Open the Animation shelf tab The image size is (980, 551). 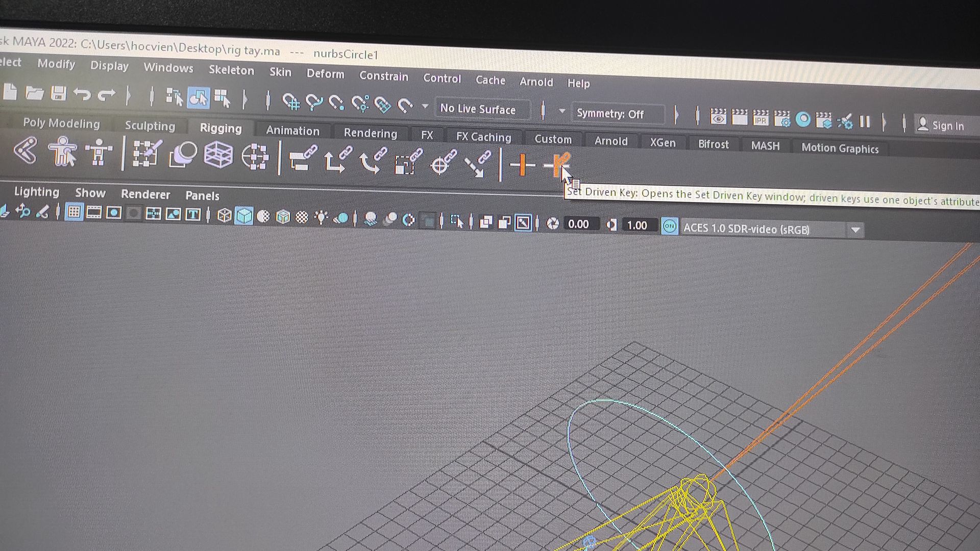[x=292, y=131]
